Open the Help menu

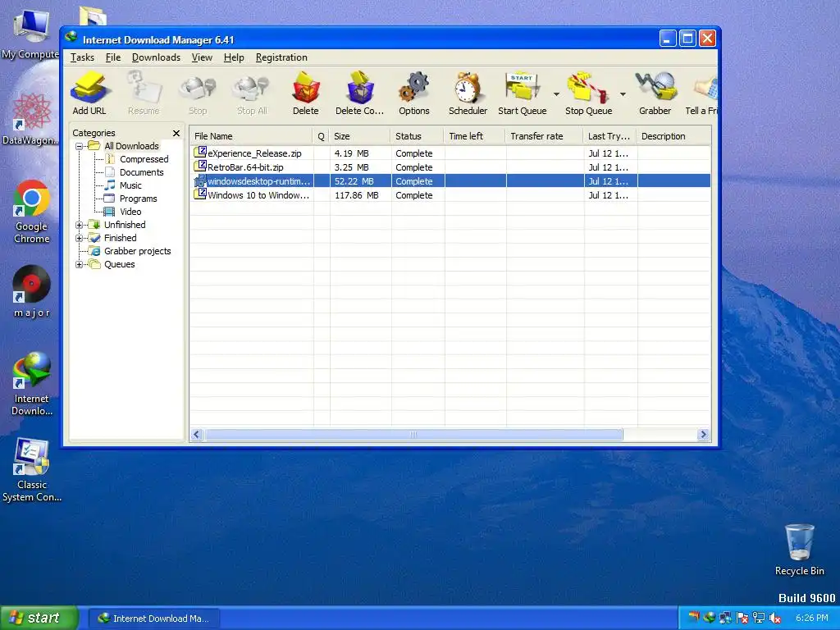(234, 57)
